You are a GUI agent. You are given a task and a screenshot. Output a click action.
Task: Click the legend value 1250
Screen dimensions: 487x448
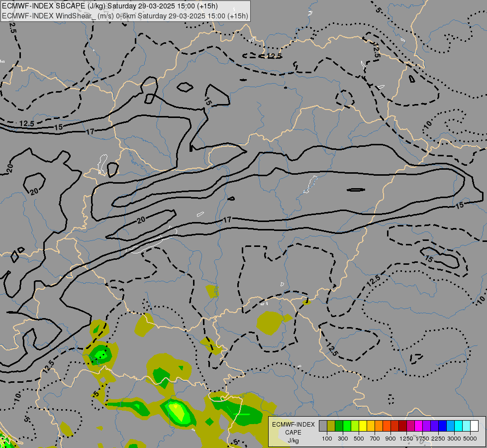(x=406, y=439)
